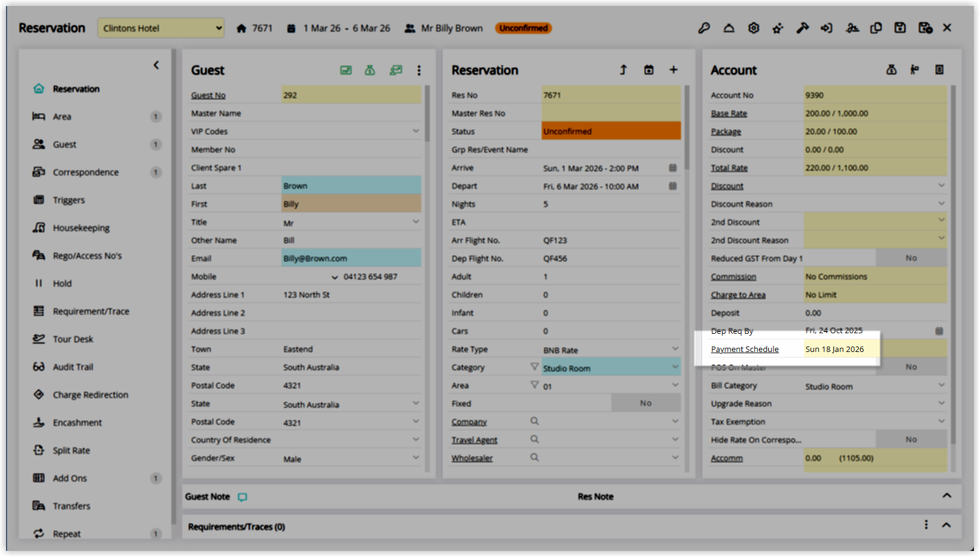Open the Rate Type dropdown
Screen dimensions: 980x557
pyautogui.click(x=675, y=348)
